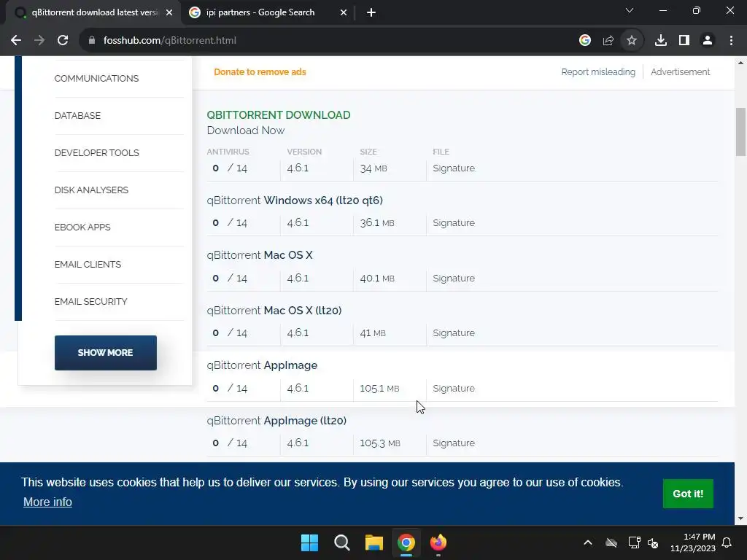
Task: Open Signature for 36.1 MB Windows file
Action: point(454,223)
